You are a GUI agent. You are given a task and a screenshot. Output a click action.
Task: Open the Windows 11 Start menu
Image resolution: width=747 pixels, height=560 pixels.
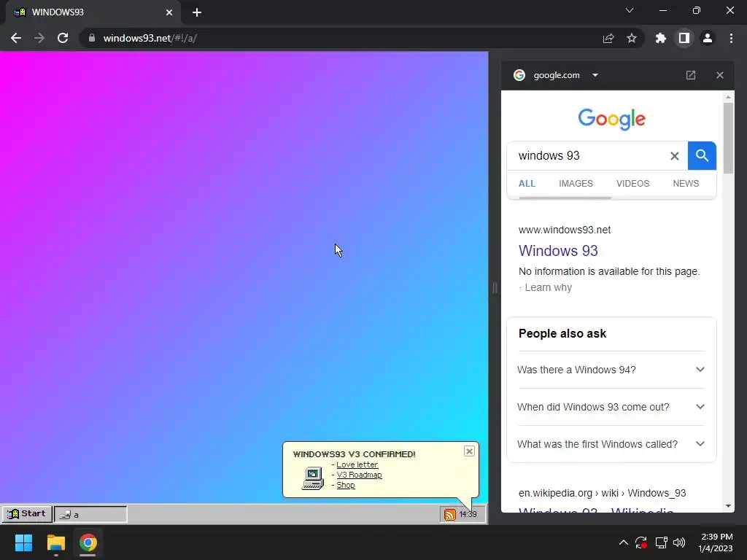click(23, 542)
